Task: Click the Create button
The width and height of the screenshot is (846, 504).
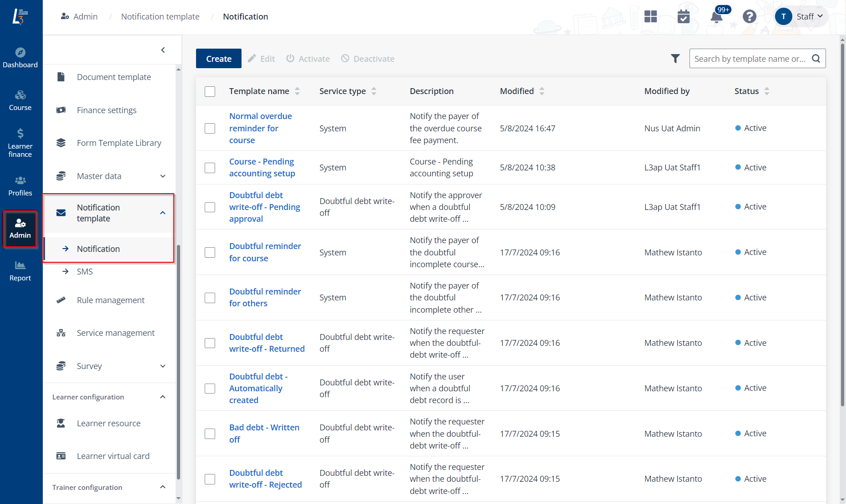Action: pyautogui.click(x=219, y=59)
